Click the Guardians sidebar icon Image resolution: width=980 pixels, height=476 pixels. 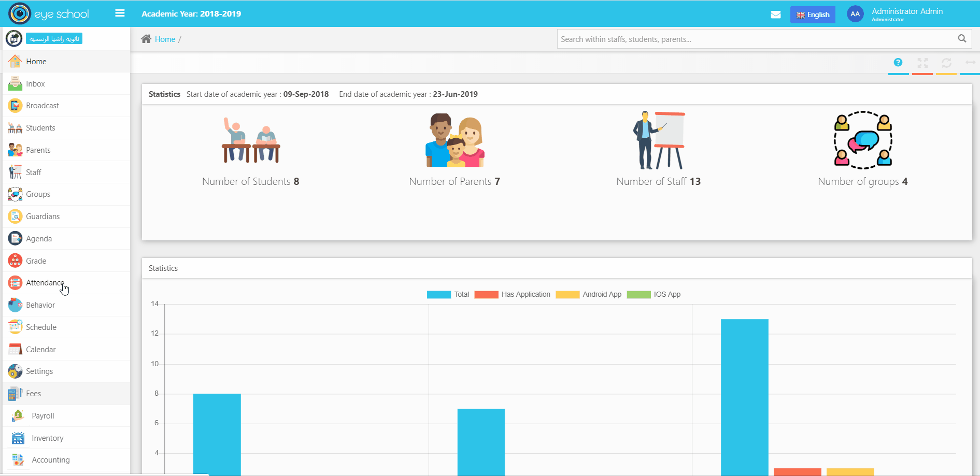[15, 217]
